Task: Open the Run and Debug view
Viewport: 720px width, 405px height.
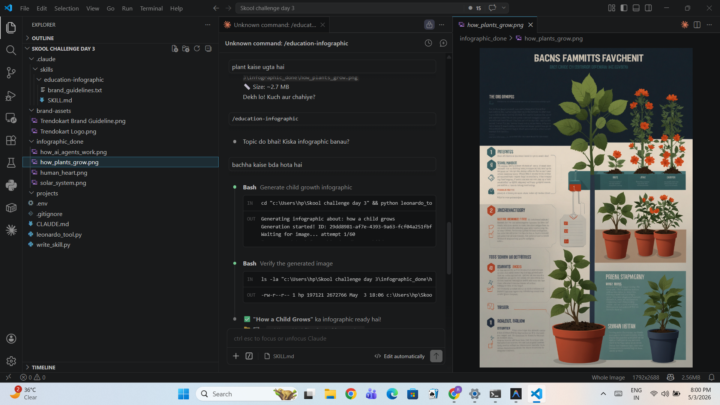Action: click(x=11, y=96)
